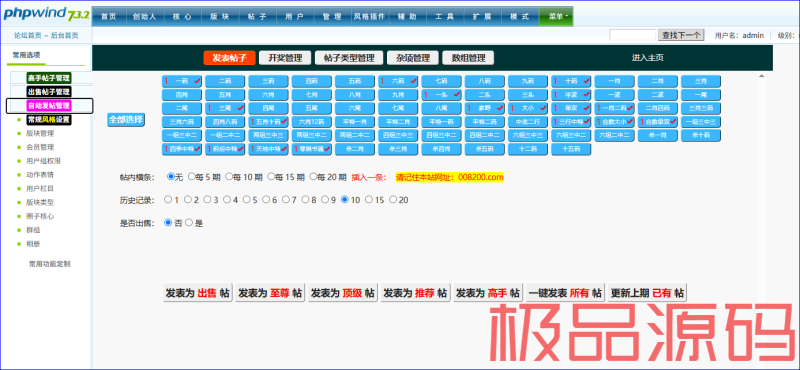
Task: Open the green 菜单 dropdown
Action: (556, 16)
